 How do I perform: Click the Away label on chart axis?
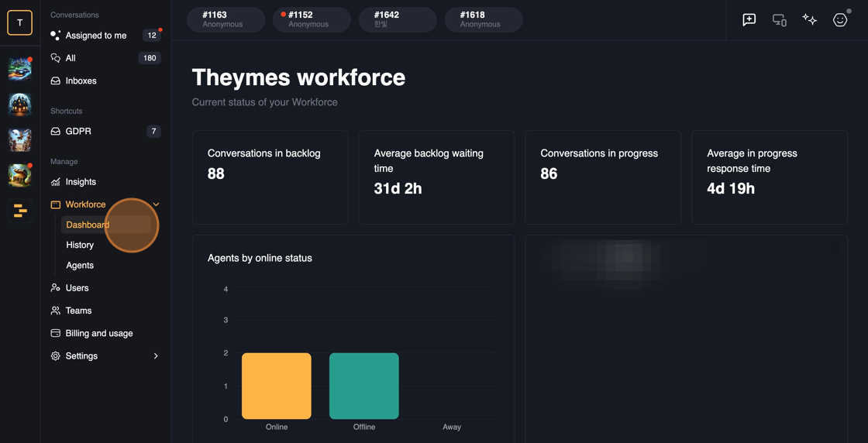452,427
